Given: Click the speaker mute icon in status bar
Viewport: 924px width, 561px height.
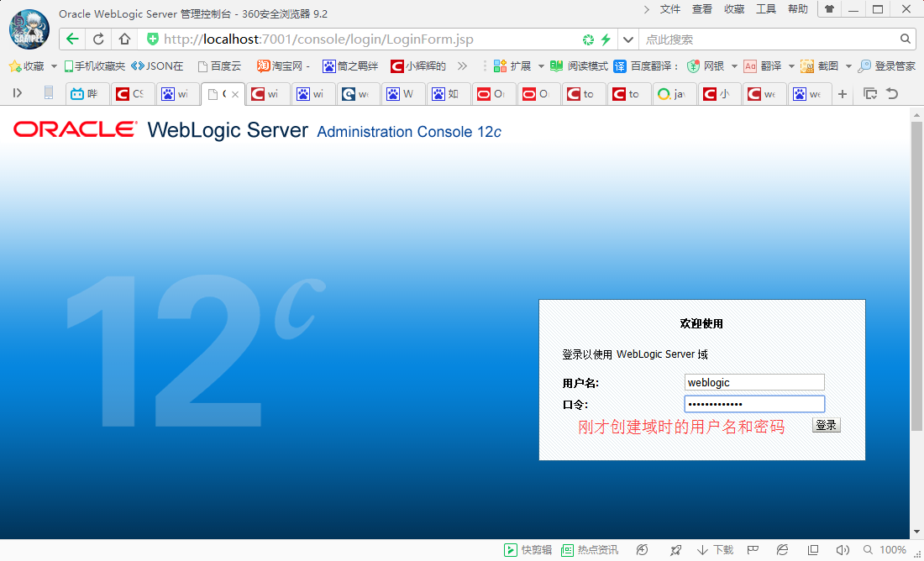Looking at the screenshot, I should pos(843,550).
